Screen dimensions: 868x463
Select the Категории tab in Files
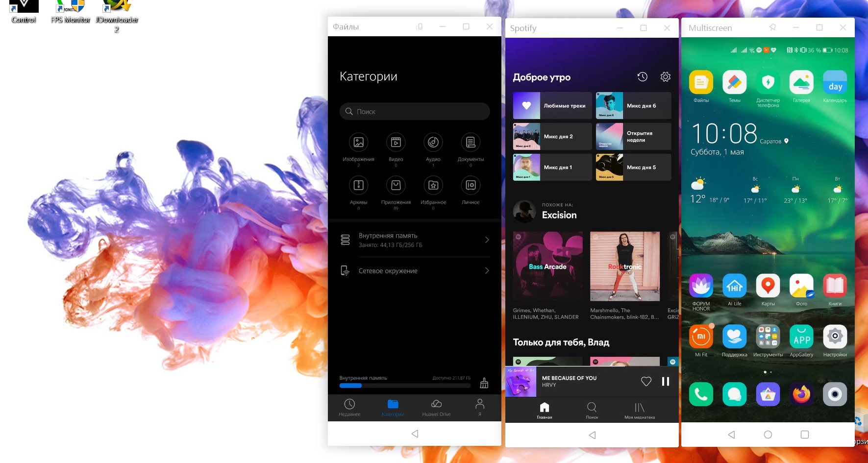(x=393, y=407)
